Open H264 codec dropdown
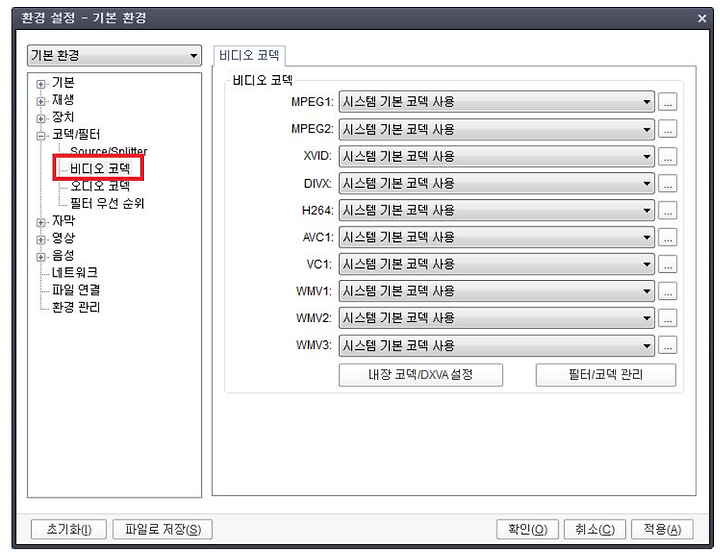Image resolution: width=720 pixels, height=559 pixels. [x=496, y=210]
